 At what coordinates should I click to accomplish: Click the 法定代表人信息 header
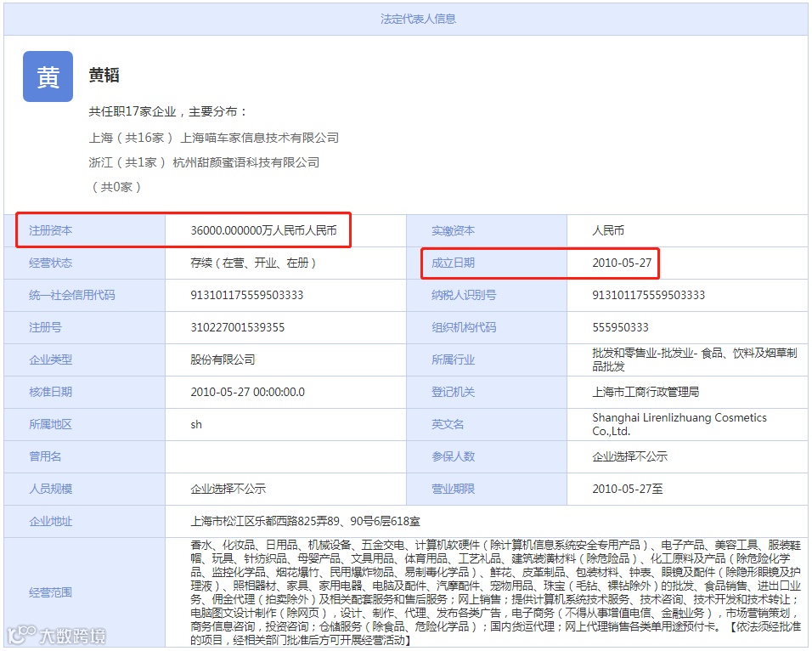[x=418, y=20]
